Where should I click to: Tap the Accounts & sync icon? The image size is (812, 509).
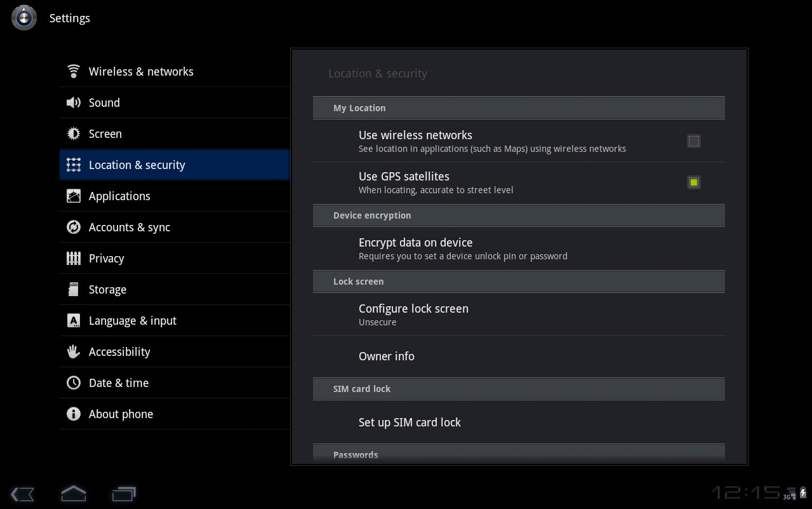pos(74,227)
